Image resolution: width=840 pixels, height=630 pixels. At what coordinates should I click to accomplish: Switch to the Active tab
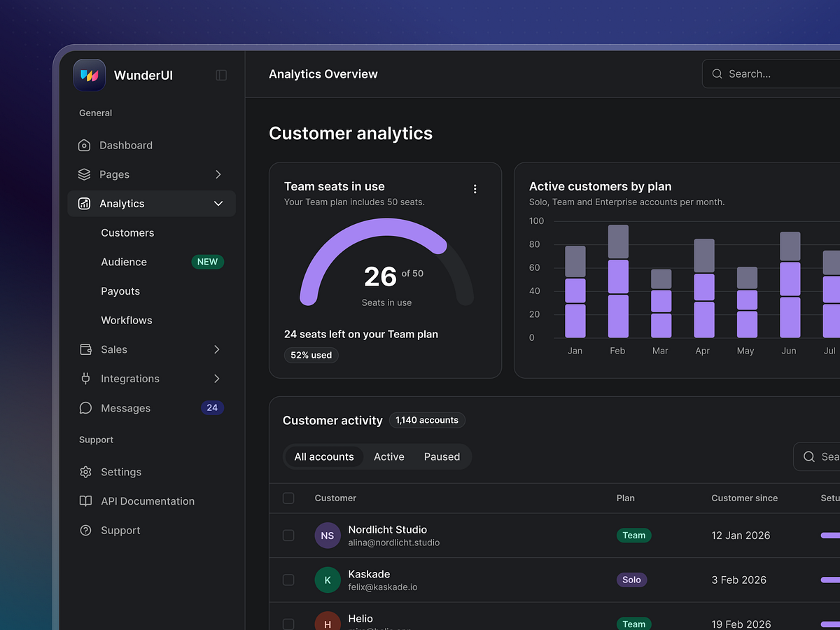(x=389, y=456)
